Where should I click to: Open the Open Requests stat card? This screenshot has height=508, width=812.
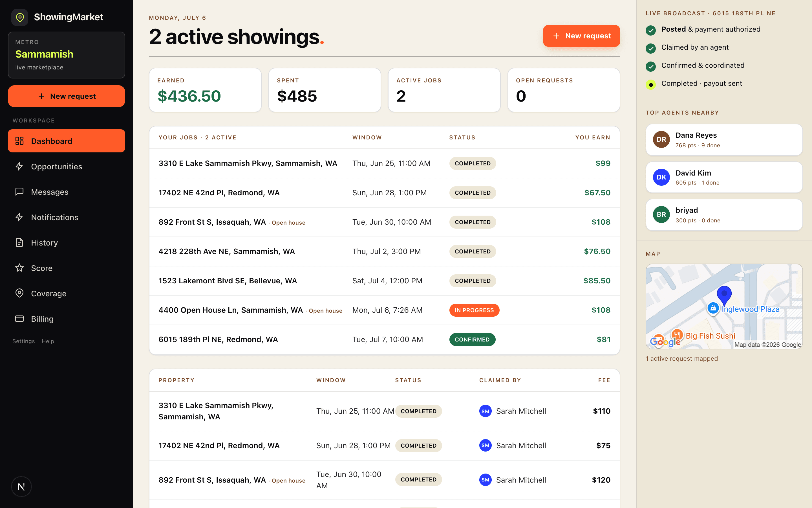coord(564,90)
